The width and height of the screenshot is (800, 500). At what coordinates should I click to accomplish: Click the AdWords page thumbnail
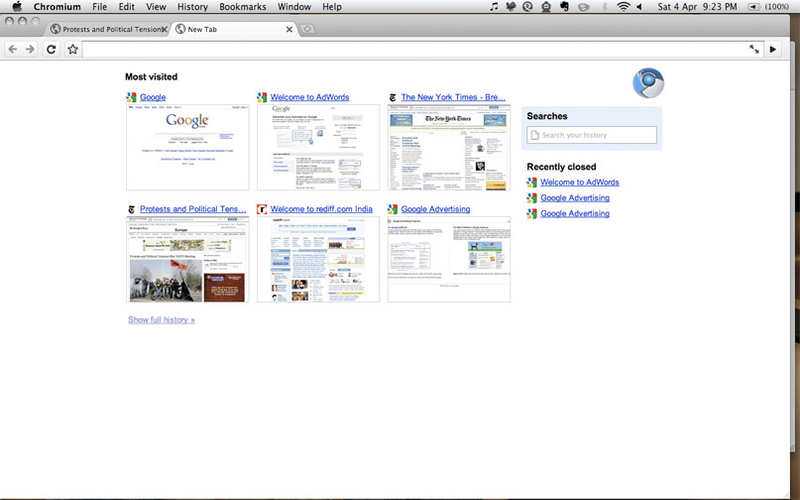tap(318, 147)
